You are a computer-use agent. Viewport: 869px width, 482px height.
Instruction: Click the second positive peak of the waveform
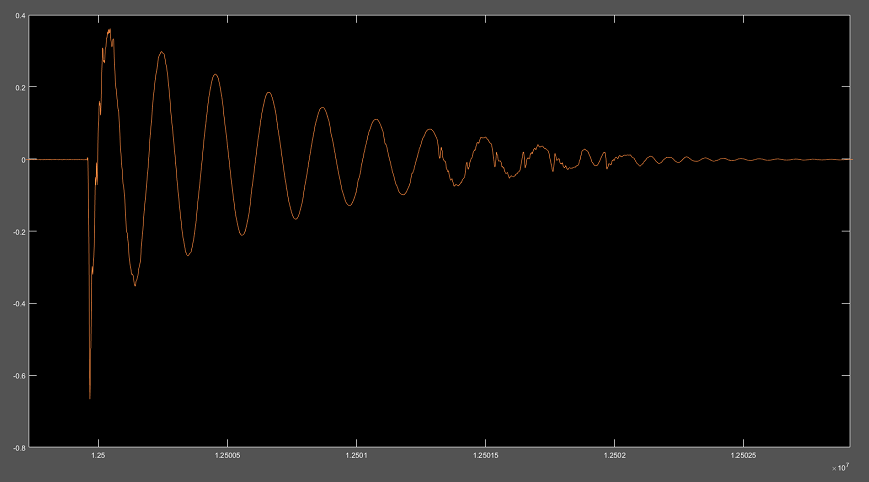161,52
